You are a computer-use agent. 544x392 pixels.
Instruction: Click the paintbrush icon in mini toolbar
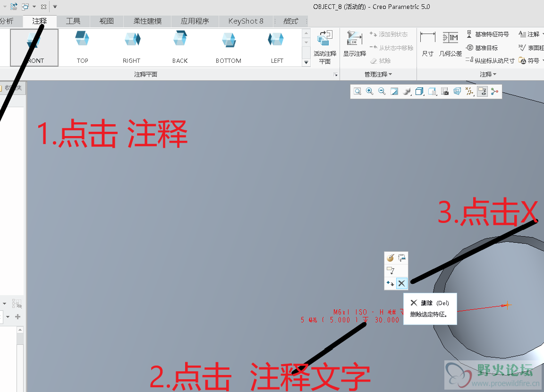(x=391, y=258)
